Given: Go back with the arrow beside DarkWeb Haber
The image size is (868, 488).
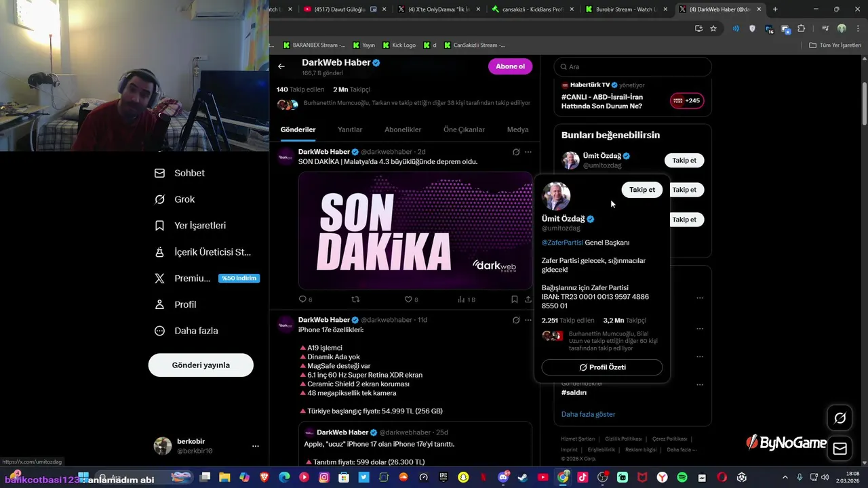Looking at the screenshot, I should pos(281,66).
